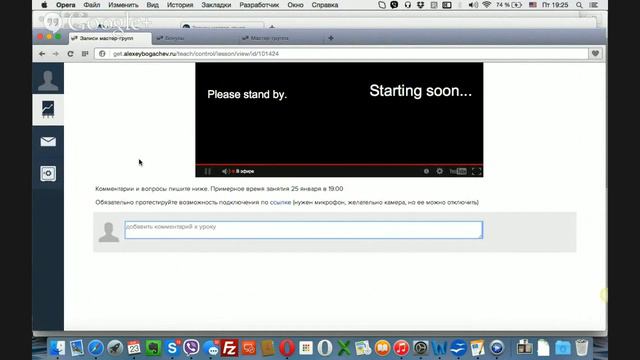Click the live 'В эфире' indicator
This screenshot has width=640, height=360.
point(243,171)
